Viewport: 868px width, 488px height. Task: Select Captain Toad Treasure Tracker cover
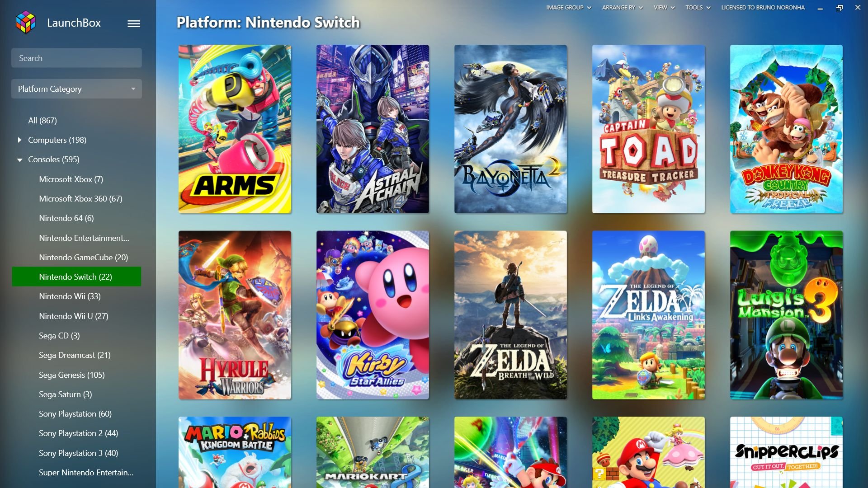click(x=648, y=129)
